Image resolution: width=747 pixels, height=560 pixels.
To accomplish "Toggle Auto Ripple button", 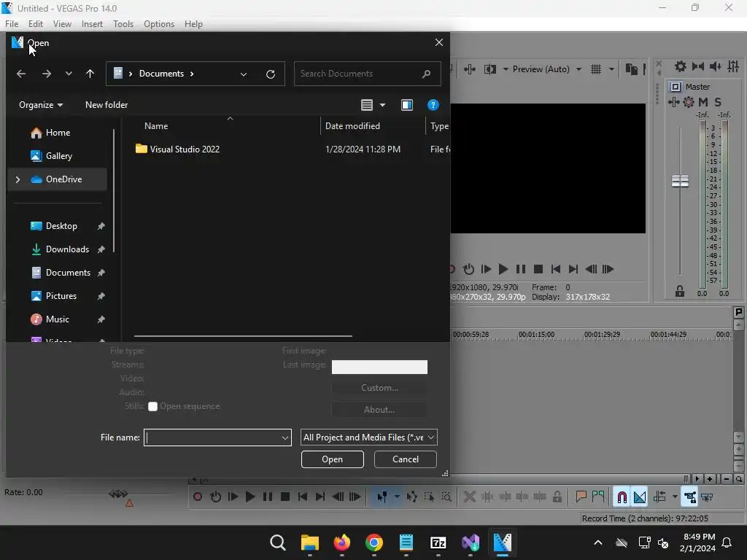I will (659, 497).
